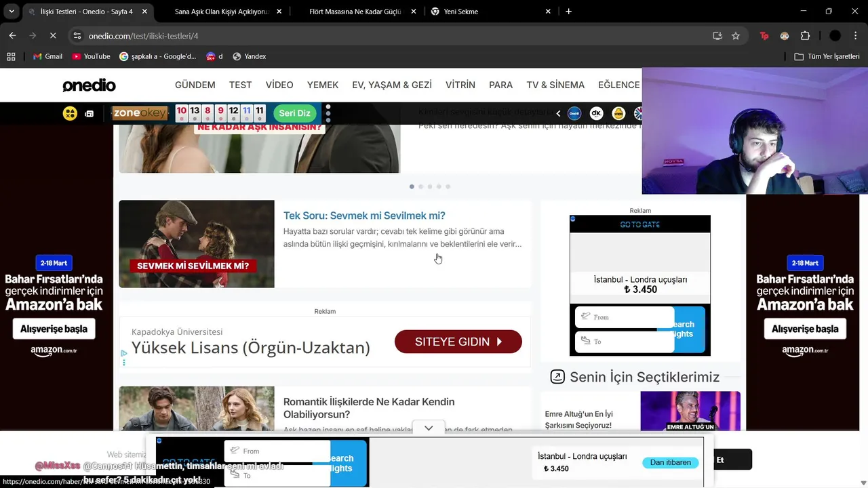Open the GÜNDEM menu item

click(x=195, y=85)
